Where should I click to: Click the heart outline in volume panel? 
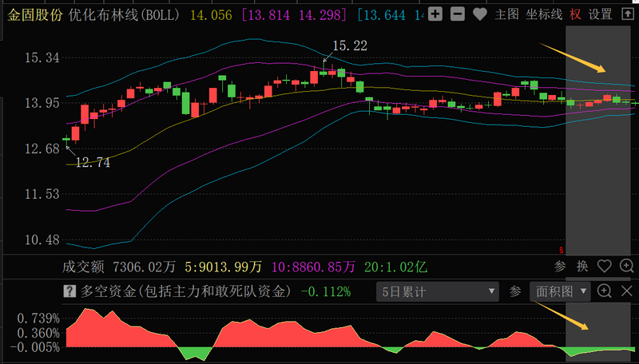(x=605, y=267)
